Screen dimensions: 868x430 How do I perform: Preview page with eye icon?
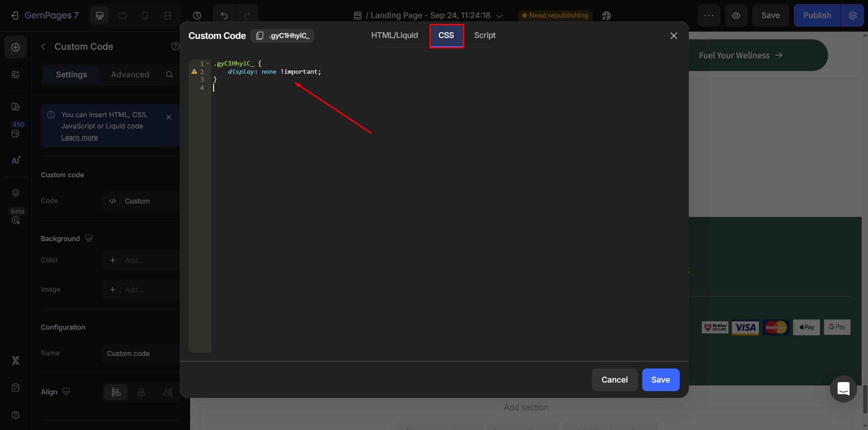pyautogui.click(x=736, y=15)
